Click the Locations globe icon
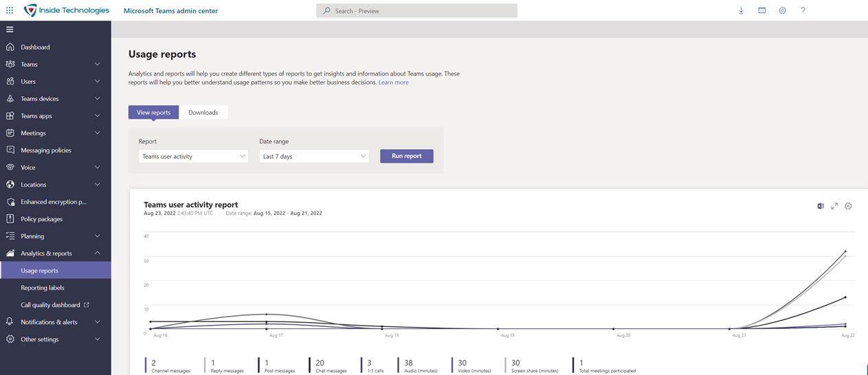The image size is (868, 375). [10, 184]
